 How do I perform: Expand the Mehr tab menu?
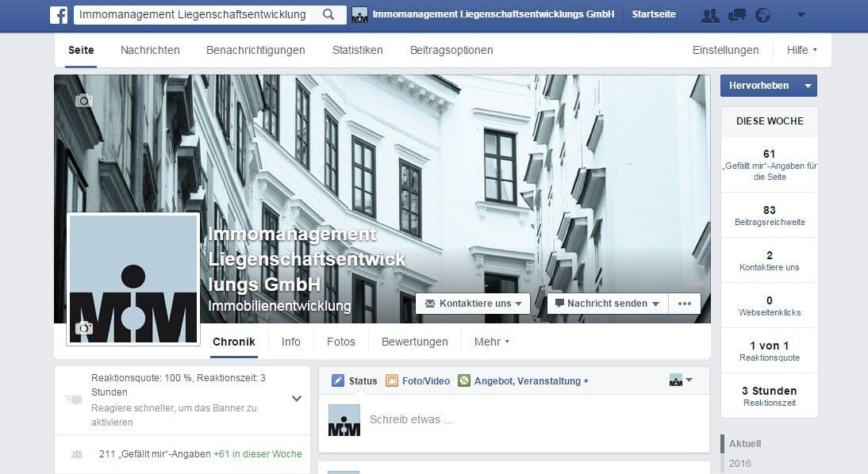click(x=491, y=342)
